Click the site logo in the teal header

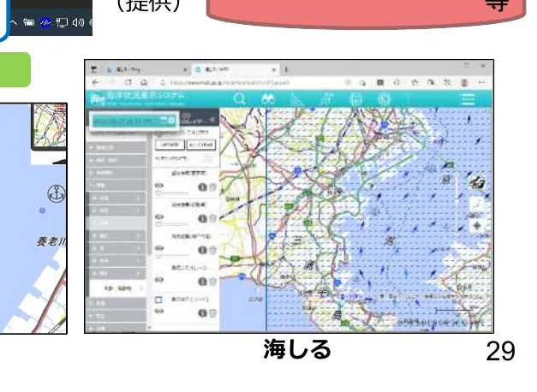tap(98, 99)
